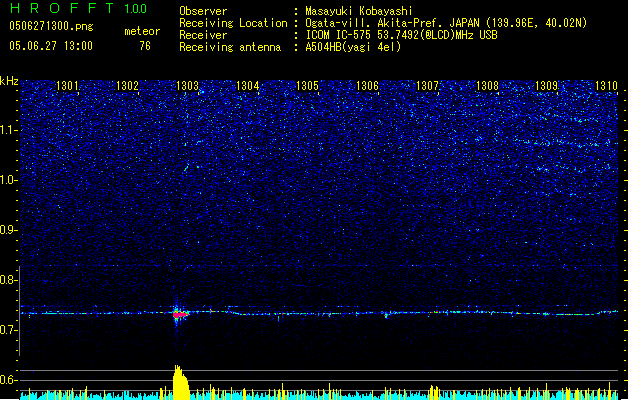Click the 1308 time marker
This screenshot has width=629, height=400.
[x=487, y=86]
